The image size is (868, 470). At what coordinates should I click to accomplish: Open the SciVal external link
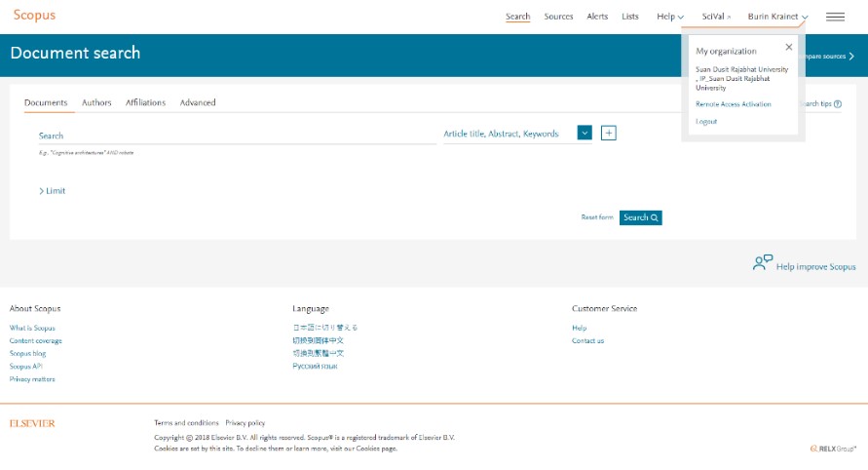point(716,17)
